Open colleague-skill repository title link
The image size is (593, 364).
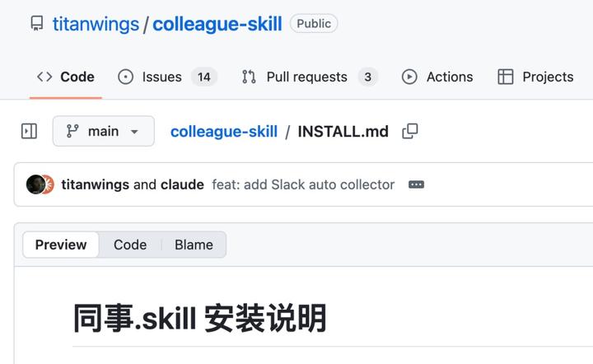pos(217,24)
